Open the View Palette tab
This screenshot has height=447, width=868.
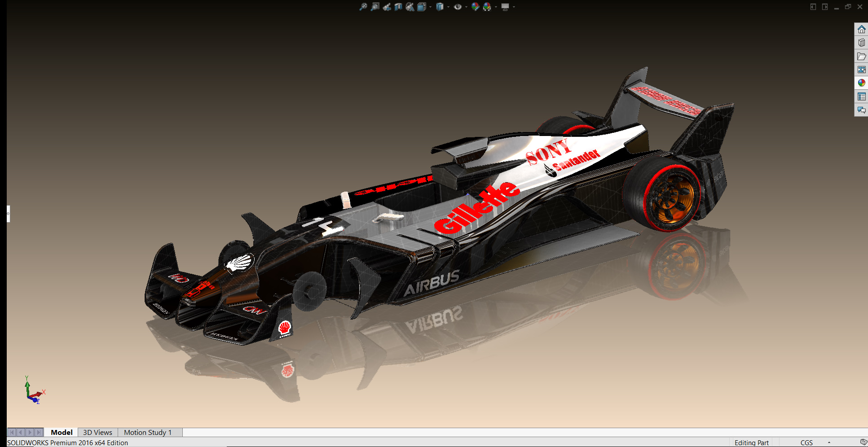click(x=861, y=70)
